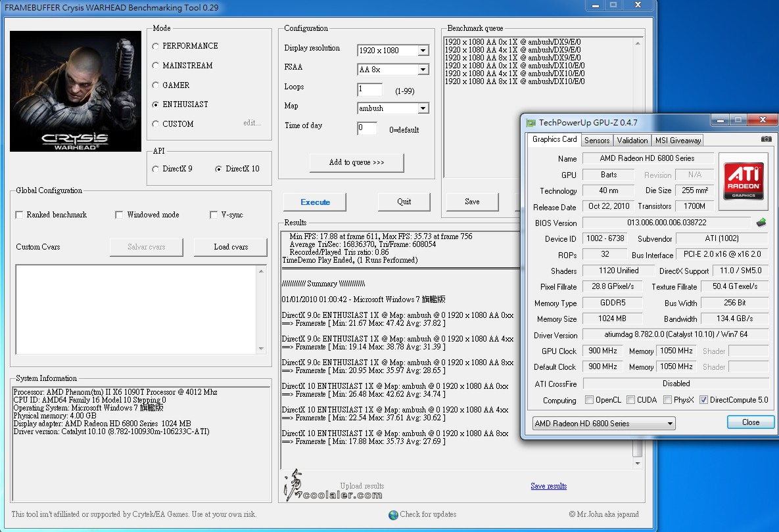Click the BIOS Version value '013.006.000.006.038722'
779x532 pixels.
666,223
